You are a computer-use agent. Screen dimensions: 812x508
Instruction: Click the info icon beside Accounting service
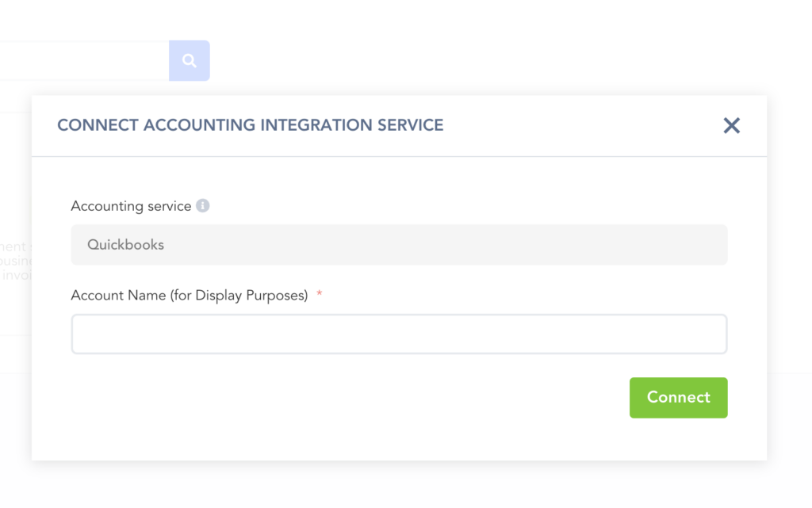tap(203, 206)
